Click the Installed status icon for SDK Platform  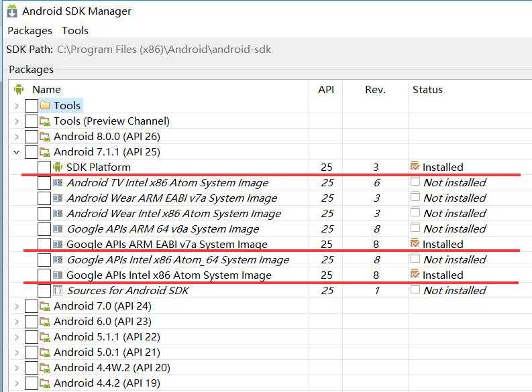pyautogui.click(x=415, y=166)
